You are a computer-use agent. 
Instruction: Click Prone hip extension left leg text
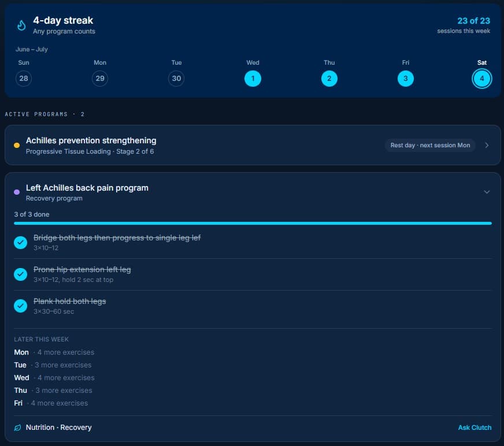click(82, 270)
